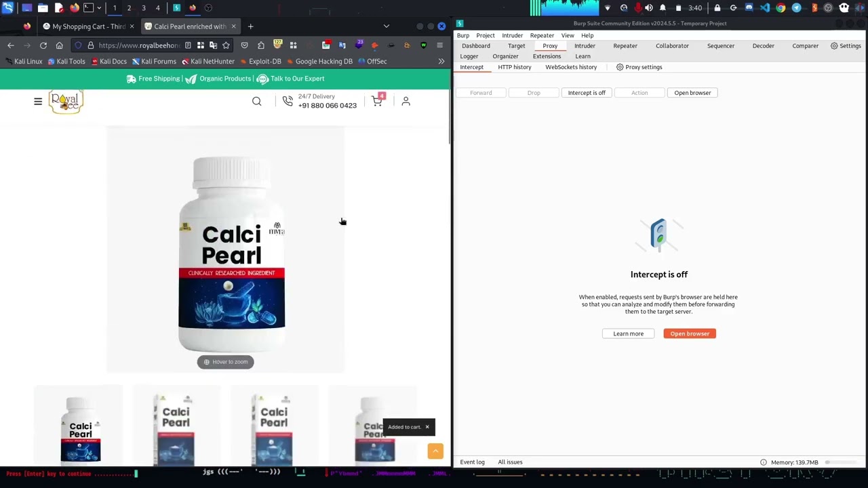Screen dimensions: 868x488
Task: Open the user account icon
Action: [406, 101]
